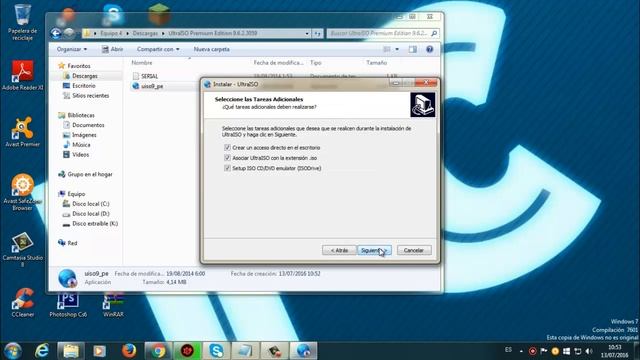640x360 pixels.
Task: Select Favoritos in the navigation pane
Action: 79,66
